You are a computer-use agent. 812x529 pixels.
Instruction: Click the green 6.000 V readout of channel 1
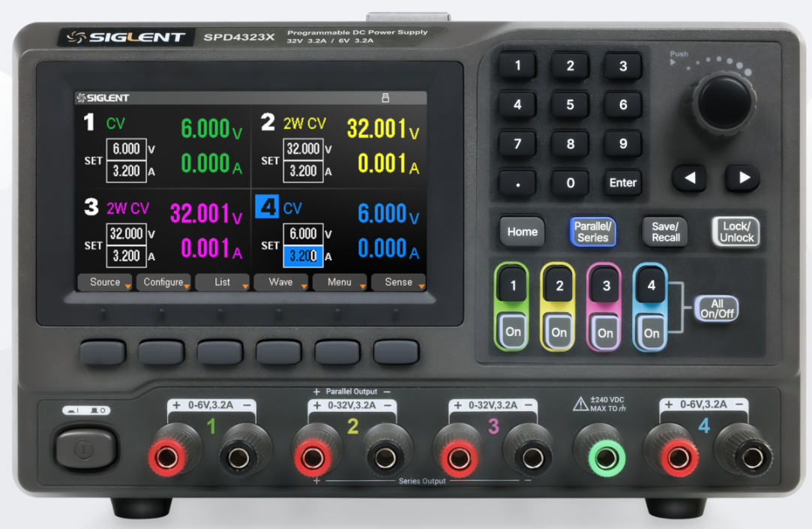coord(211,129)
